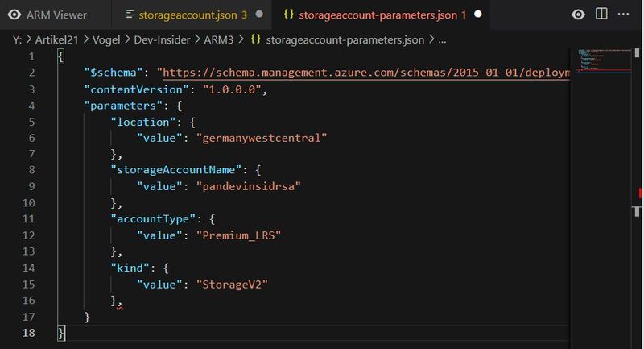Open the Artikel21 breadcrumb folder
This screenshot has width=644, height=349.
tap(56, 39)
